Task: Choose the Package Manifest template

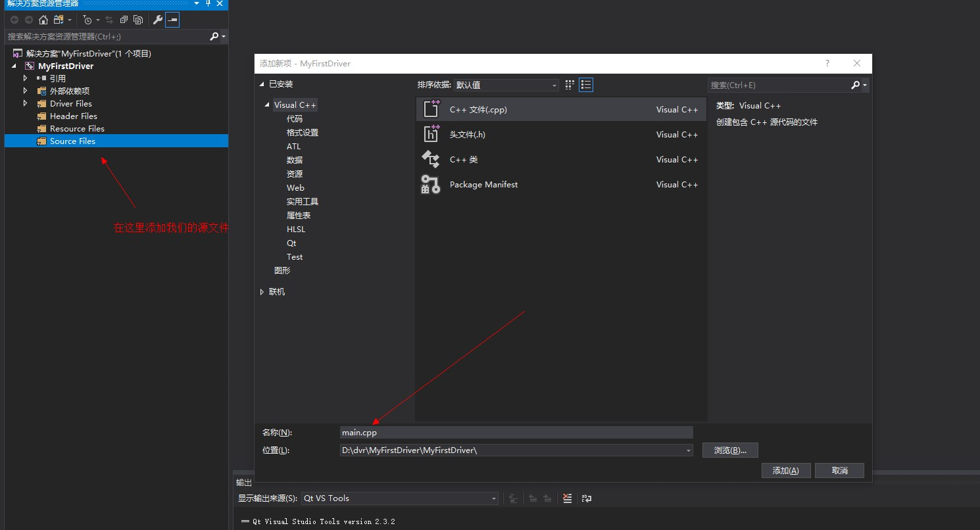Action: tap(561, 184)
